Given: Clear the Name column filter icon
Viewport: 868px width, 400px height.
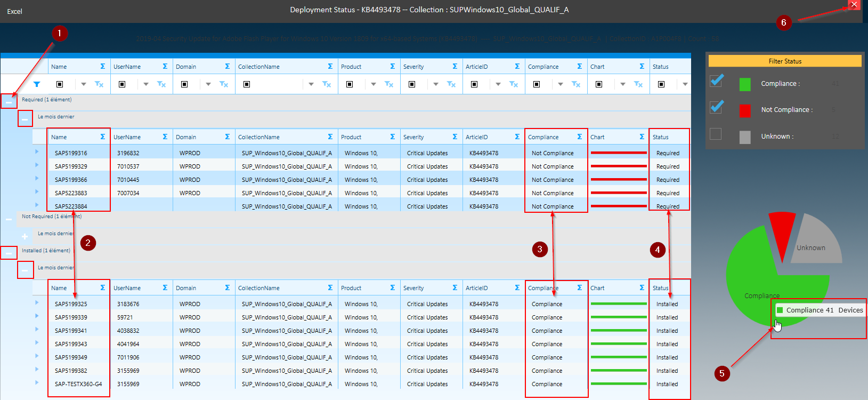Looking at the screenshot, I should (99, 84).
